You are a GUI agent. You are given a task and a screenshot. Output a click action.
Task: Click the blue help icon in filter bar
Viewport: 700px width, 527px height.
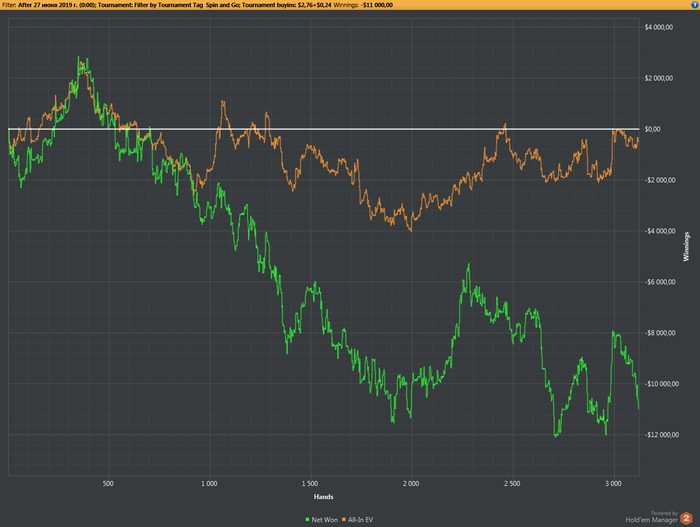pyautogui.click(x=695, y=5)
